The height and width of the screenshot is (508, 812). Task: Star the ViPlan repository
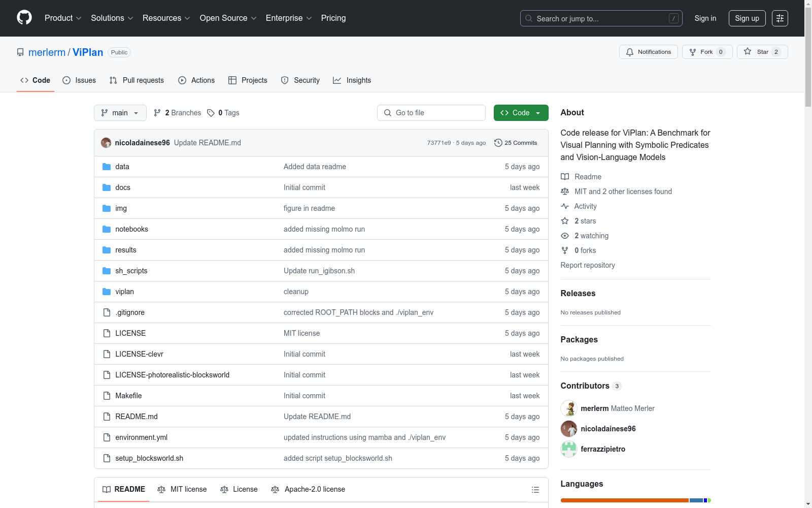[x=762, y=52]
